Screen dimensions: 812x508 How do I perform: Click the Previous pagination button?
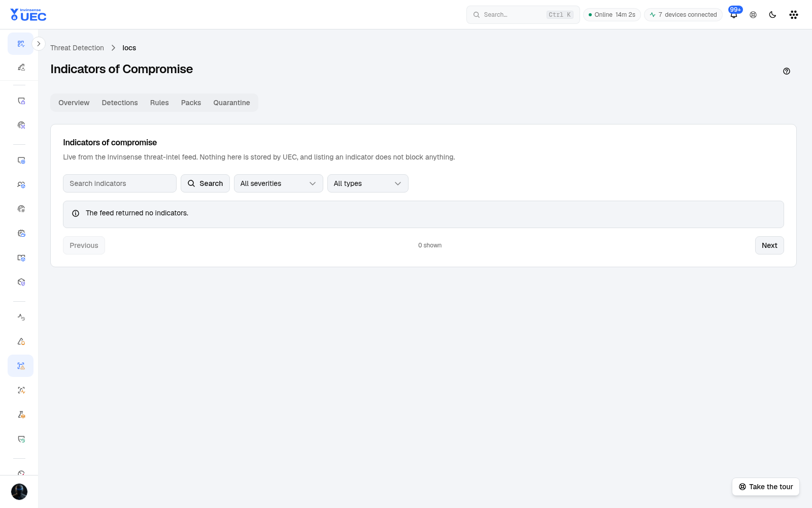[84, 245]
